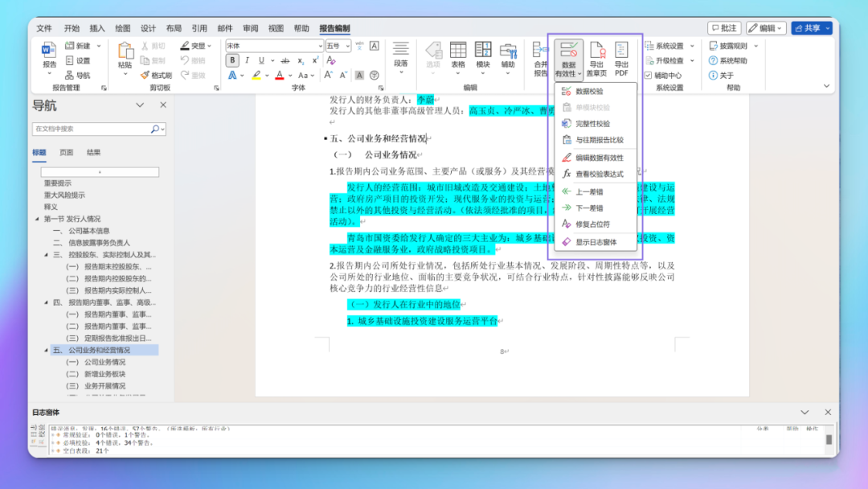Pick the yellow text highlight color

(x=256, y=76)
